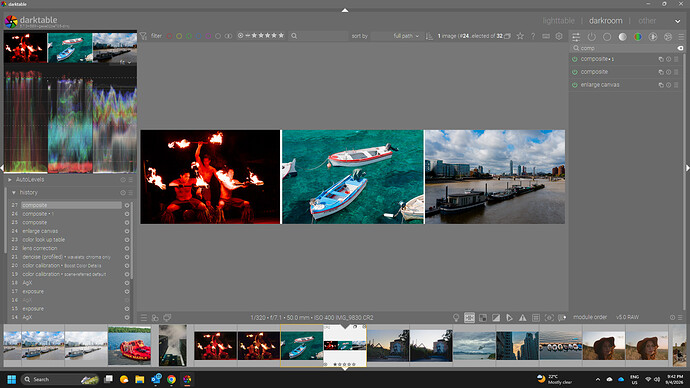This screenshot has width=690, height=388.
Task: Toggle focus peaking icon
Action: (x=549, y=317)
